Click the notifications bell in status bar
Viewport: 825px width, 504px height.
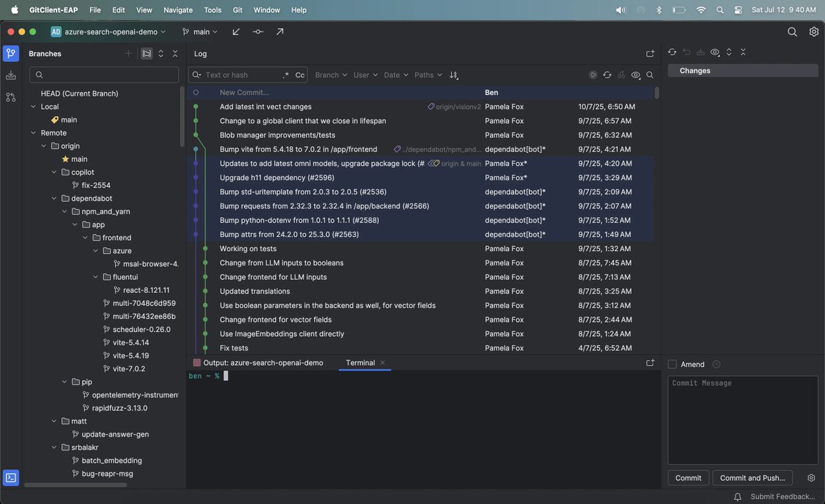[738, 496]
